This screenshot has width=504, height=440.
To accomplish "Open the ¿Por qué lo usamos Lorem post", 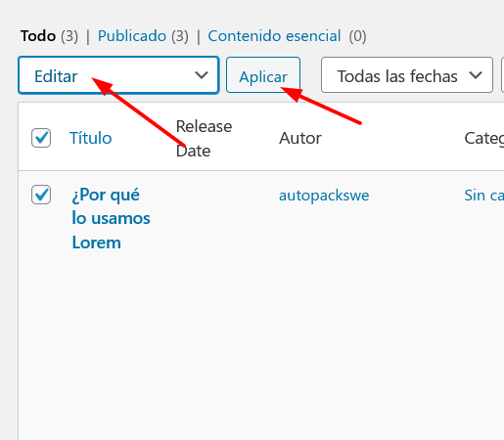I will click(x=111, y=218).
